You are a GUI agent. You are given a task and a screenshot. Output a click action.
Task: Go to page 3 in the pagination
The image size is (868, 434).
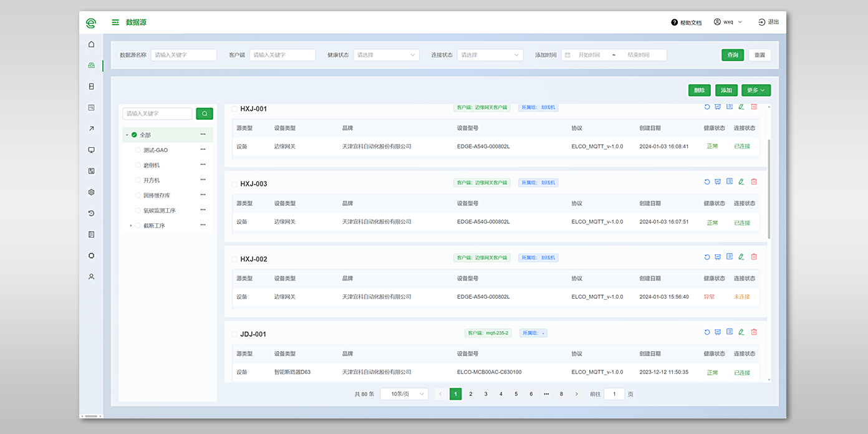[x=486, y=394]
